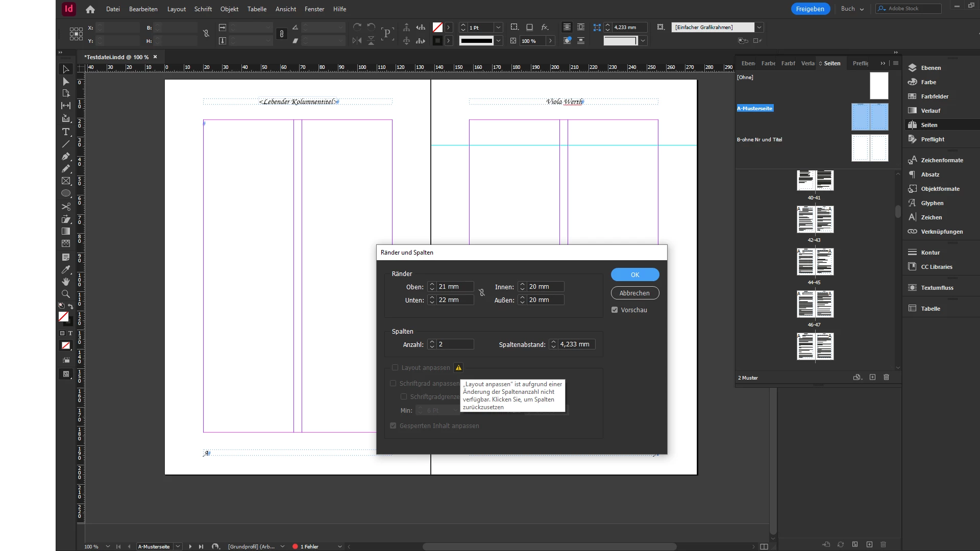Image resolution: width=980 pixels, height=551 pixels.
Task: Open the A-Musterseite page dropdown in status bar
Action: tap(178, 546)
